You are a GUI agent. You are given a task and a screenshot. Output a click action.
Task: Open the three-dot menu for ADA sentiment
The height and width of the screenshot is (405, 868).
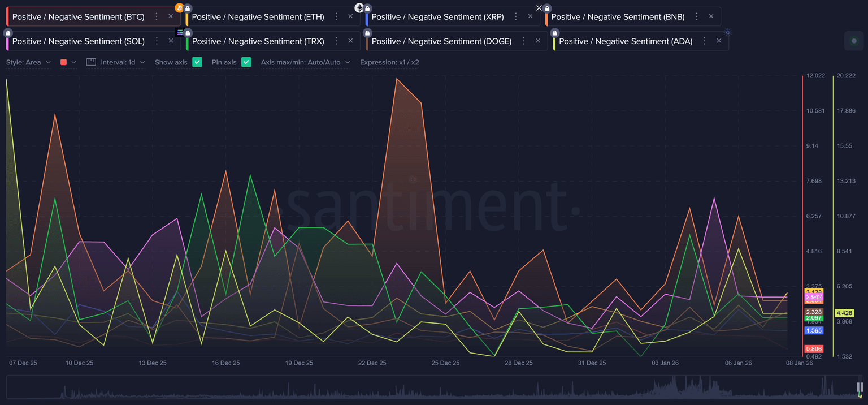(705, 41)
